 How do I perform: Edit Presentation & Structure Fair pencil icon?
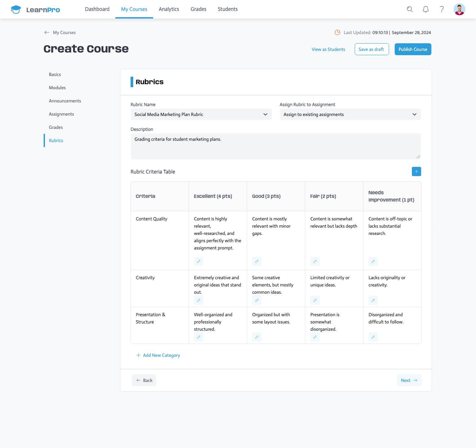click(315, 337)
